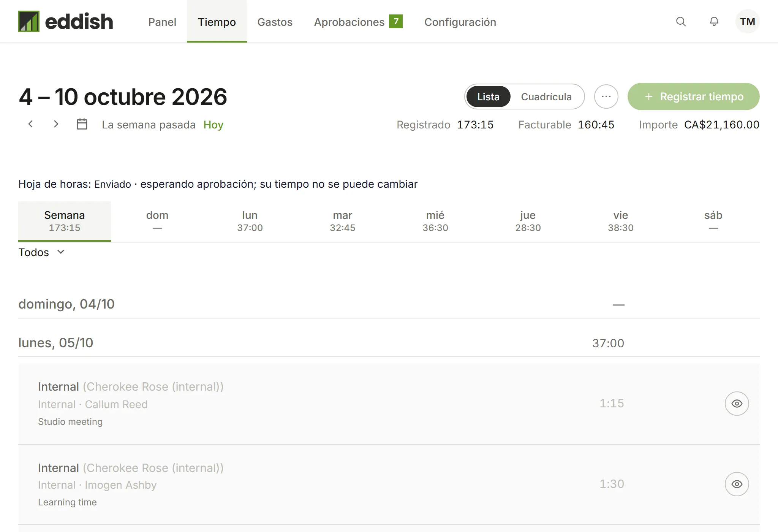Click Registrado 173:15 total
The height and width of the screenshot is (532, 778).
(x=475, y=125)
